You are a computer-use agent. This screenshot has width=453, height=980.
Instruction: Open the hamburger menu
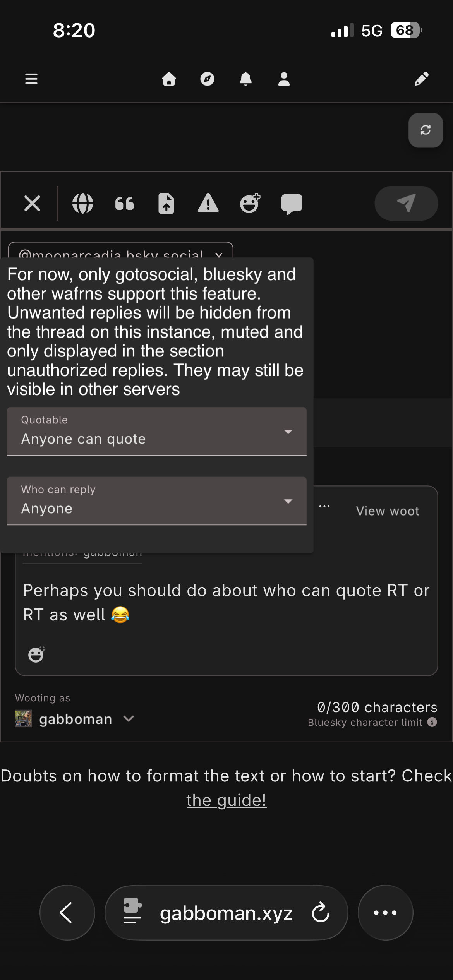pos(31,79)
